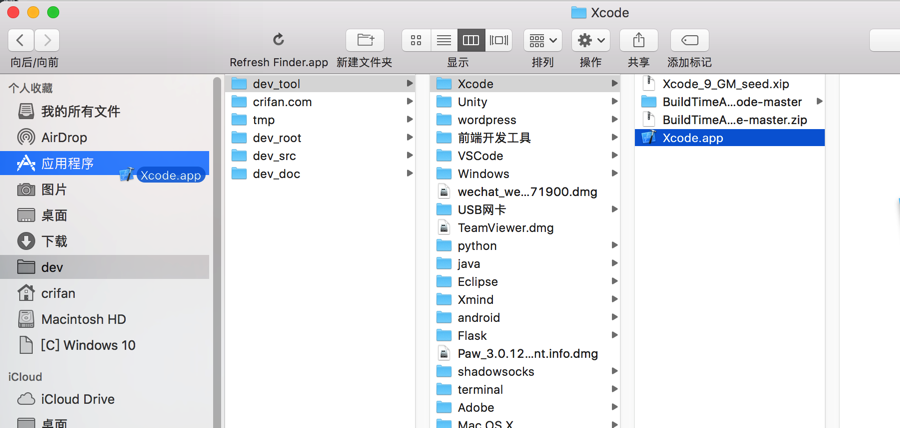Select the Xcode_9_GM_seed.xip file
900x428 pixels.
click(730, 84)
